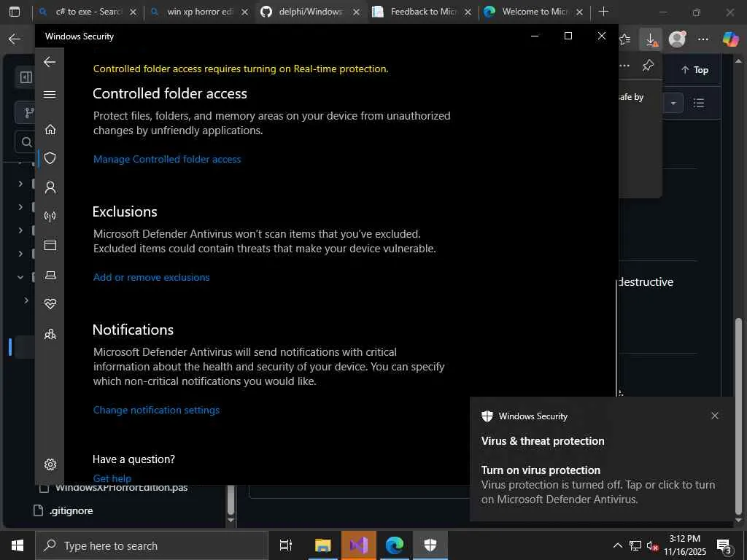The height and width of the screenshot is (560, 747).
Task: Pin the downloads flyout
Action: pos(648,65)
